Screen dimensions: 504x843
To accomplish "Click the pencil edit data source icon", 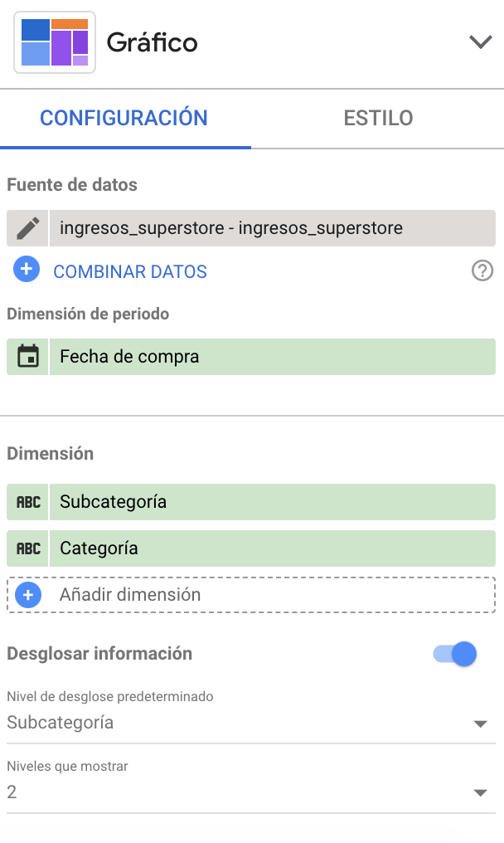I will 28,227.
